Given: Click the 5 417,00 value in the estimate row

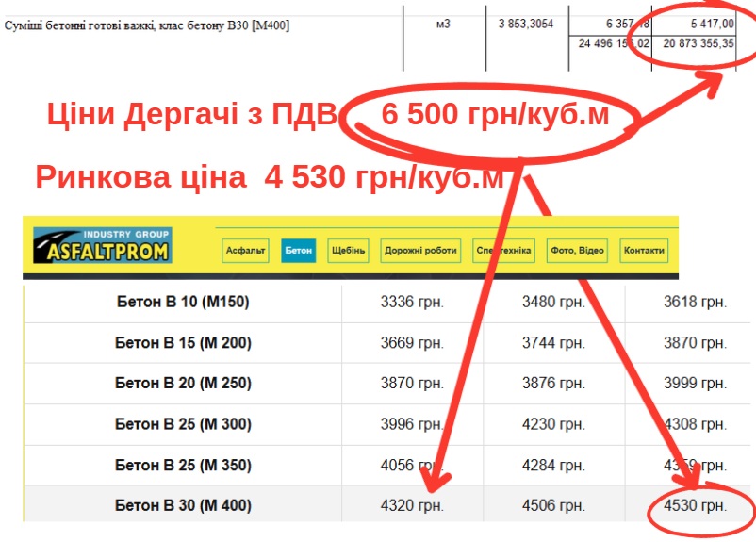Looking at the screenshot, I should point(698,25).
